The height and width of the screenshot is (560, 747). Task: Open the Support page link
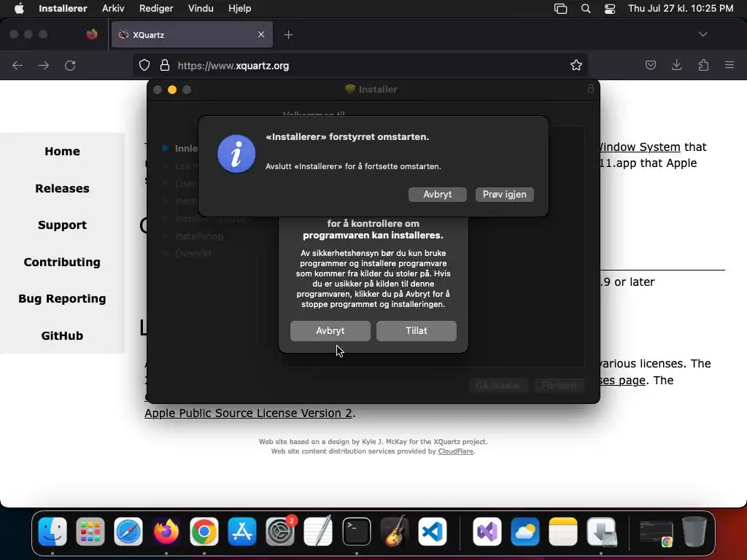click(x=63, y=225)
